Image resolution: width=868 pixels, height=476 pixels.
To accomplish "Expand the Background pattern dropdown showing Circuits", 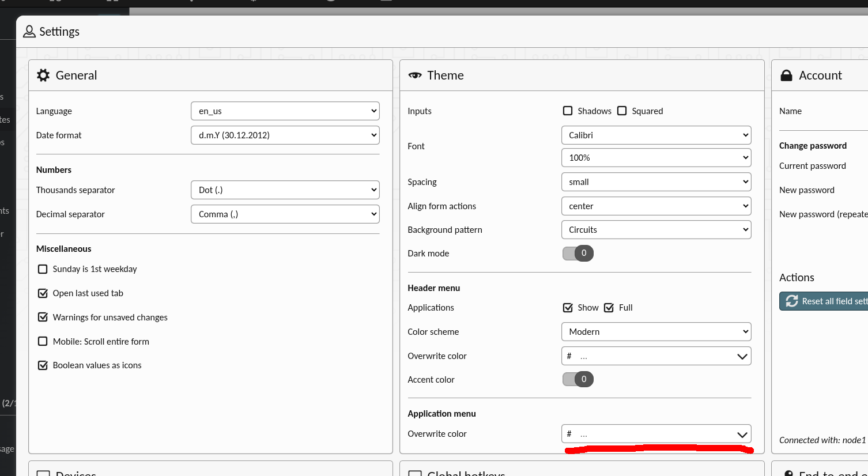I will [x=656, y=230].
